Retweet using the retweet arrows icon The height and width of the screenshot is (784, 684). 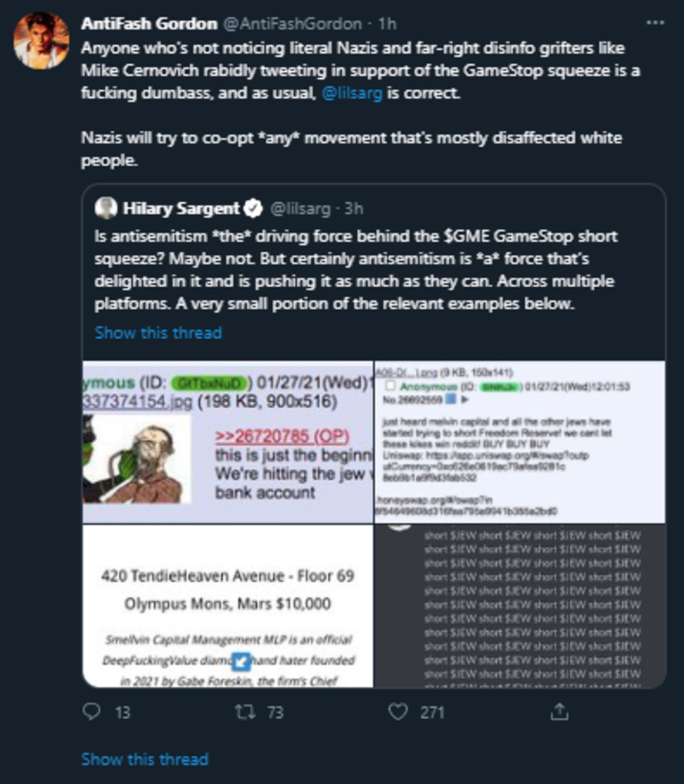245,711
